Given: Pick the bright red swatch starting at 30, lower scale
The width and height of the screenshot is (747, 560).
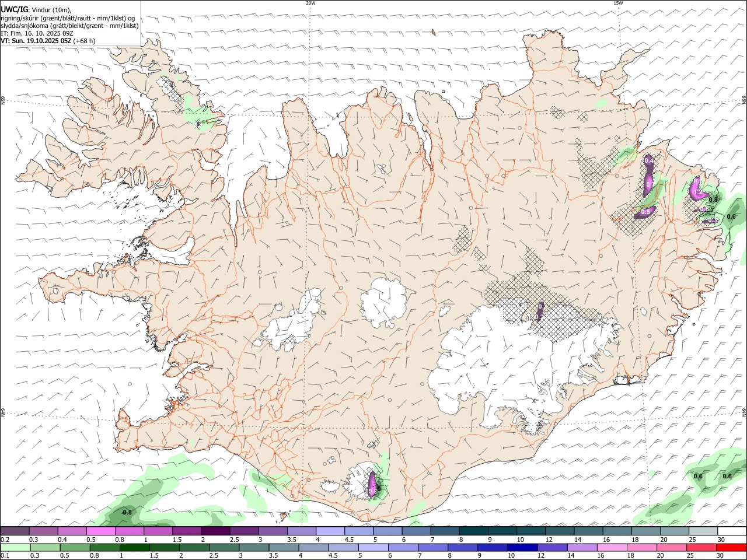Looking at the screenshot, I should tap(732, 548).
